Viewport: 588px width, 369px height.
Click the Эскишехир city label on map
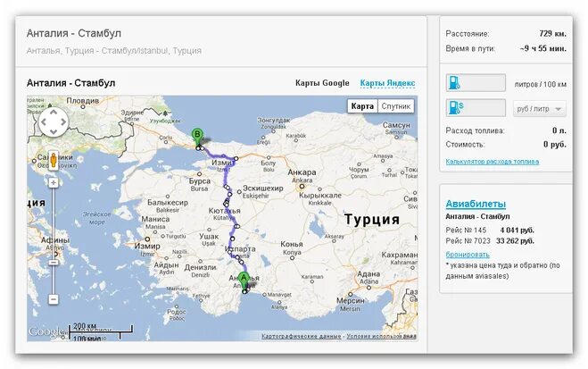click(262, 188)
